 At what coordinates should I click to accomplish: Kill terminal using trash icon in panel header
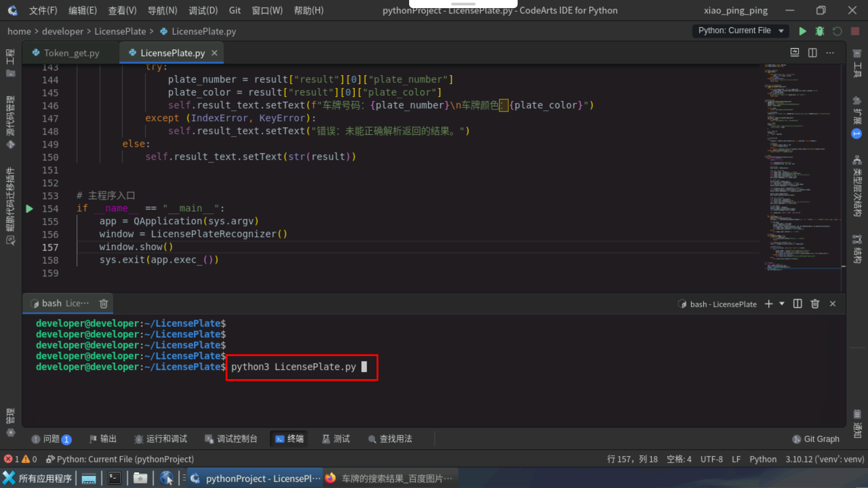click(x=815, y=304)
